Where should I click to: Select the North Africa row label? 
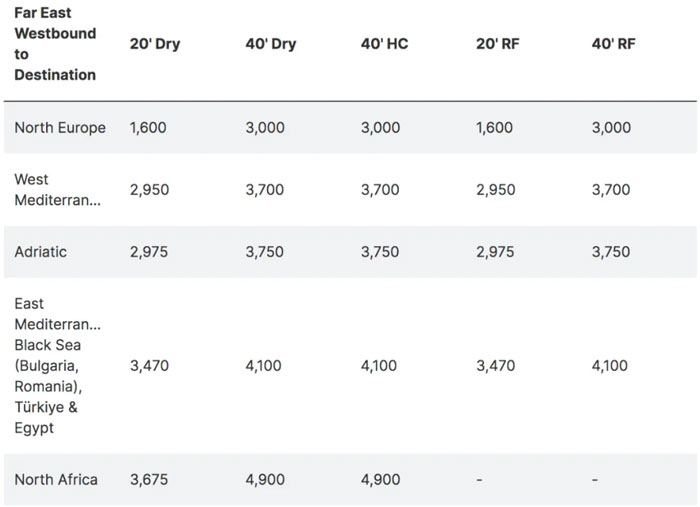point(56,479)
